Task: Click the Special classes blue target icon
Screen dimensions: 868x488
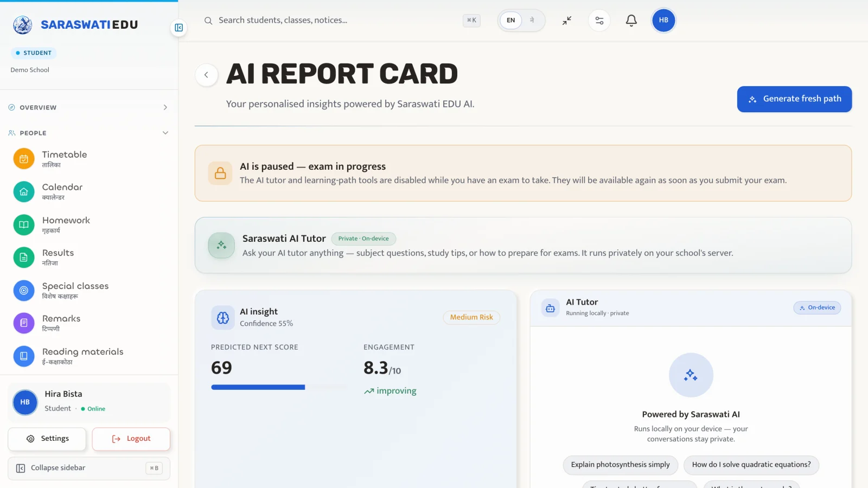Action: [24, 291]
